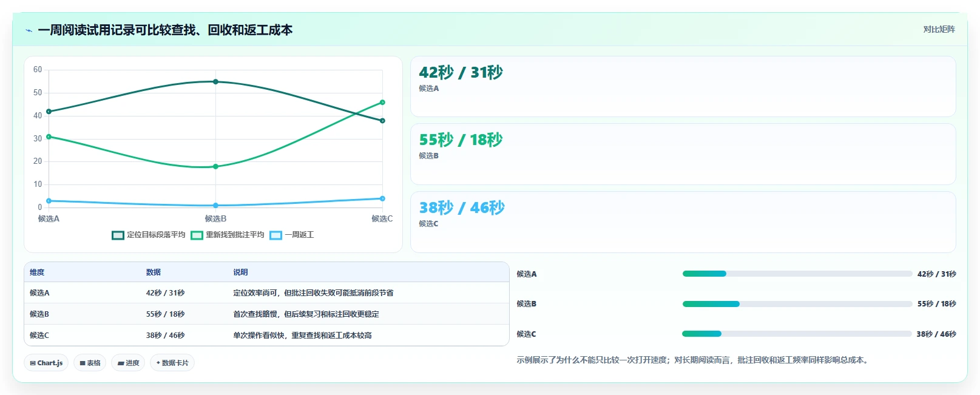980x395 pixels.
Task: Click the blue 一周返工 point at 候选A
Action: pyautogui.click(x=49, y=201)
